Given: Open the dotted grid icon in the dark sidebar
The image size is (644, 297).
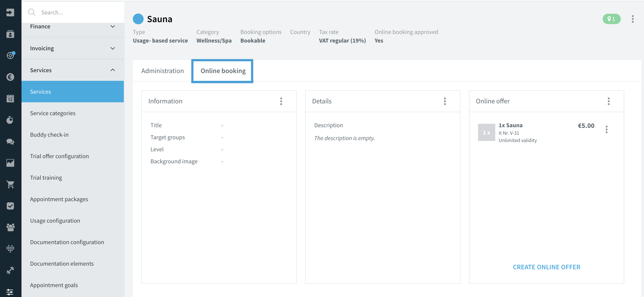Looking at the screenshot, I should coord(10,249).
